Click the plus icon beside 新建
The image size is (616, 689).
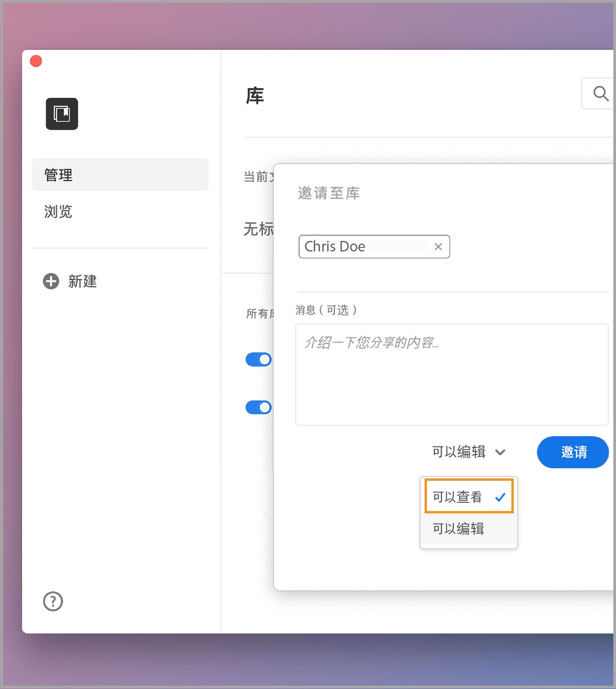click(51, 281)
